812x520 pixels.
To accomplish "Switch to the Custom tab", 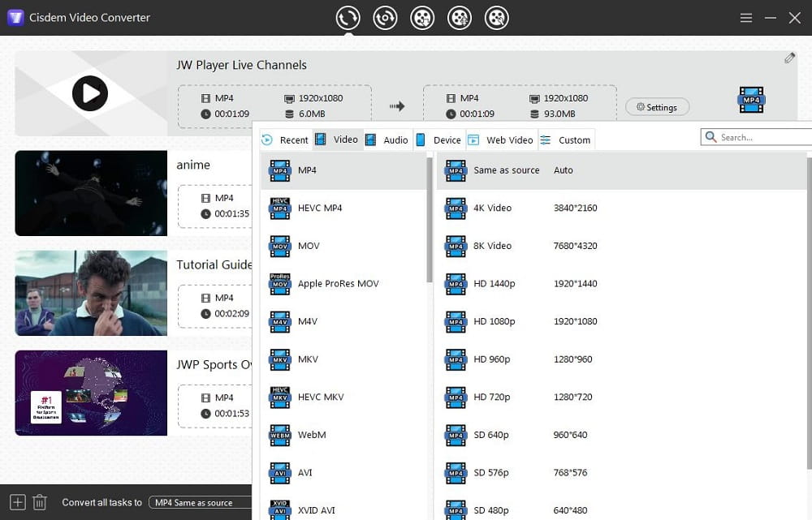I will (566, 140).
